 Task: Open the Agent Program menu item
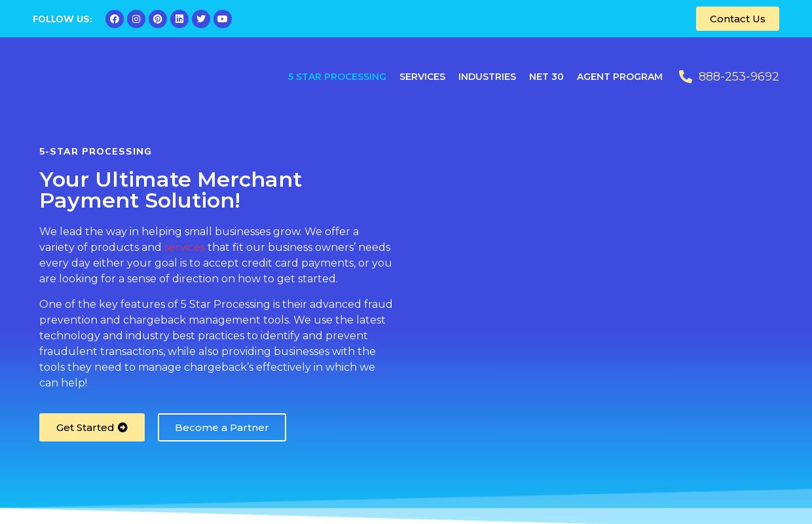pyautogui.click(x=619, y=77)
